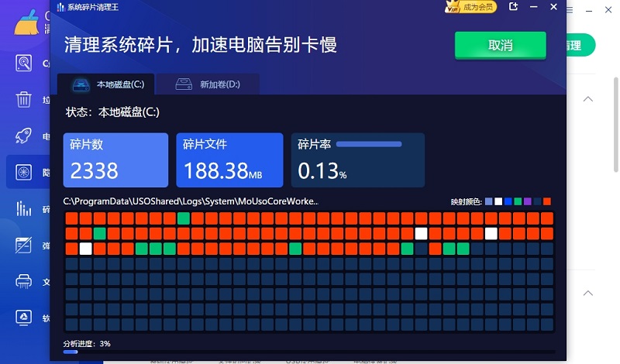Image resolution: width=620 pixels, height=364 pixels.
Task: Click the 碎片率 blue bar indicator
Action: point(369,144)
